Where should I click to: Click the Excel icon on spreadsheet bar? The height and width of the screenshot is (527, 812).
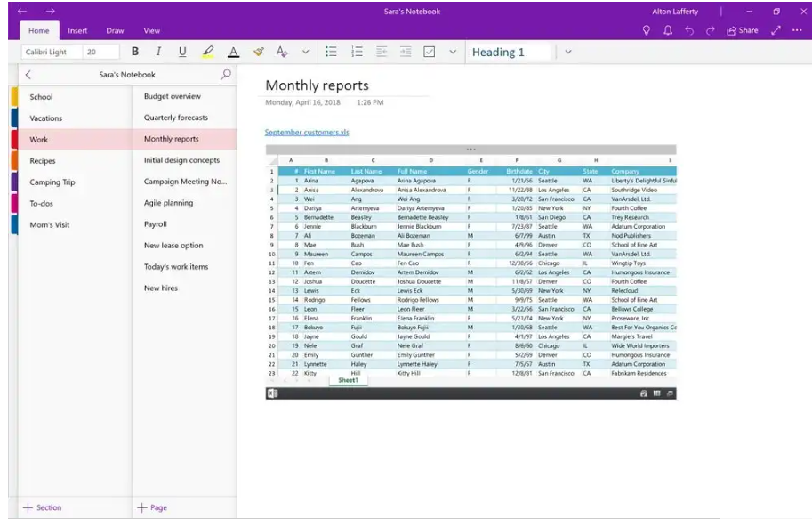point(272,393)
